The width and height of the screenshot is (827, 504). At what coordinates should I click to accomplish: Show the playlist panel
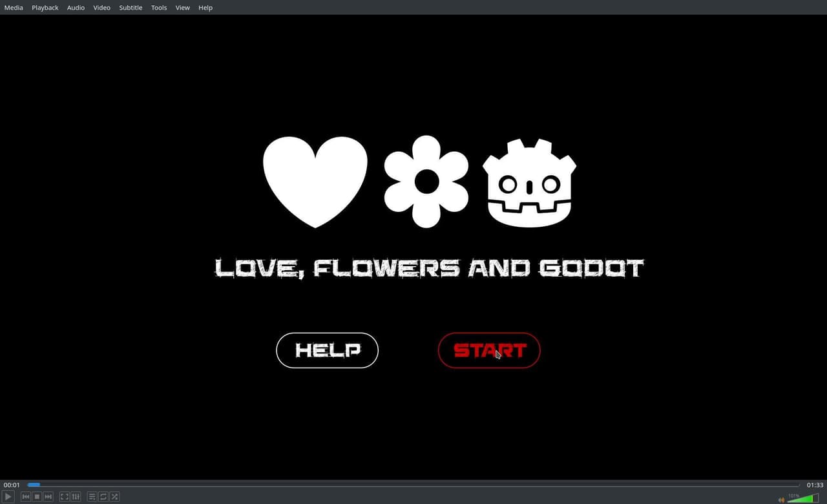click(x=92, y=497)
